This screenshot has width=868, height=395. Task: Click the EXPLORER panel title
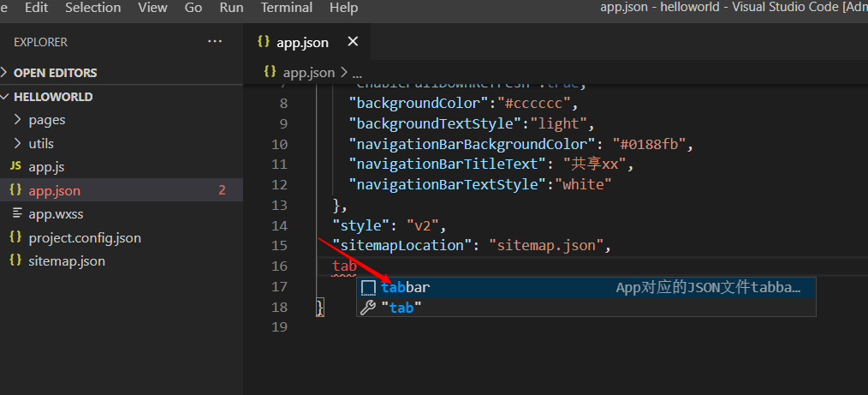(x=40, y=42)
